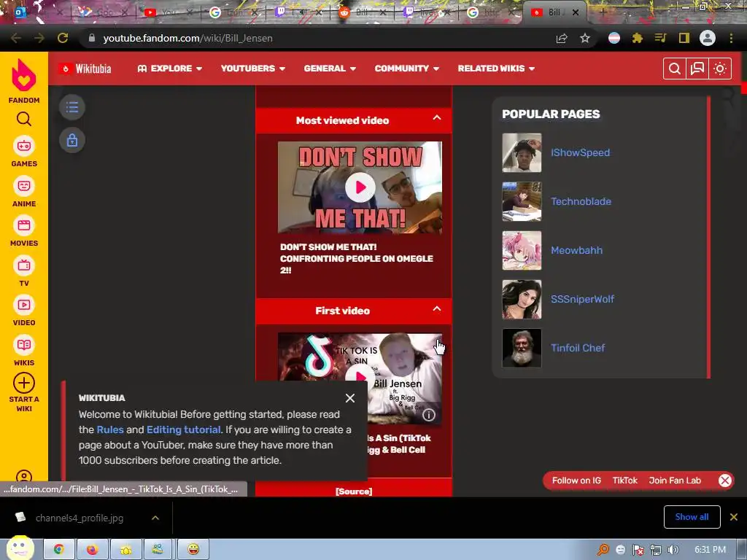Click the network icon in system tray

[656, 550]
